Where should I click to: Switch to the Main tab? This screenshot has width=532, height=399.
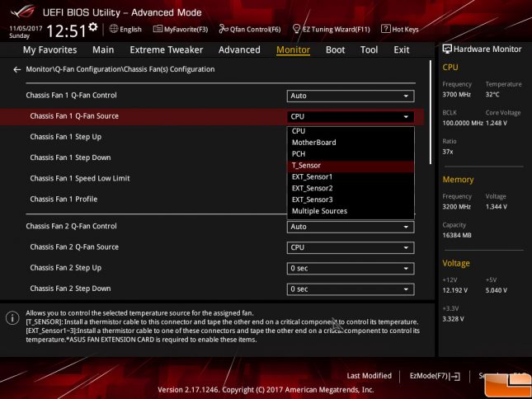click(x=103, y=49)
